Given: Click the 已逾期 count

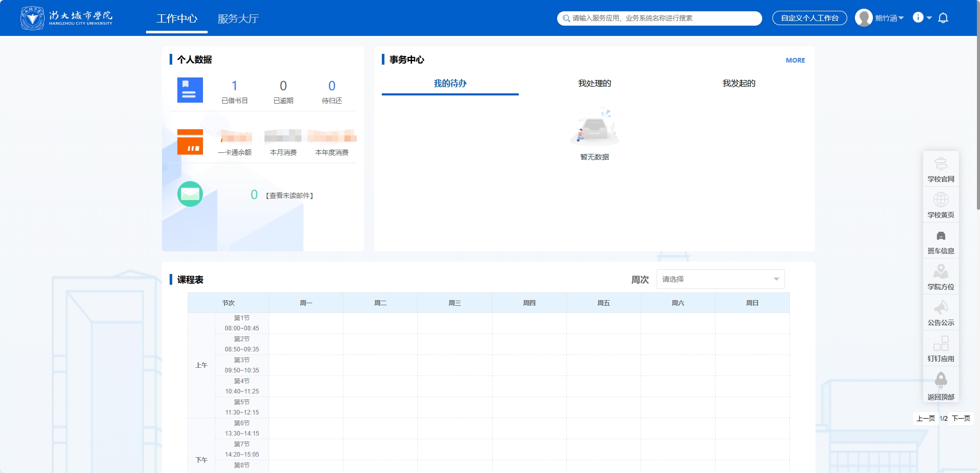Looking at the screenshot, I should click(283, 86).
